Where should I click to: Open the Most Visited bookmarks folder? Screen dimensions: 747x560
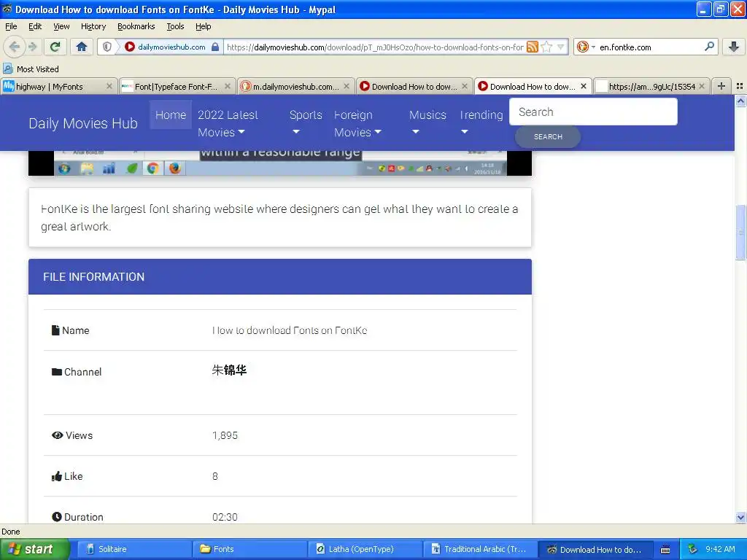pos(31,69)
